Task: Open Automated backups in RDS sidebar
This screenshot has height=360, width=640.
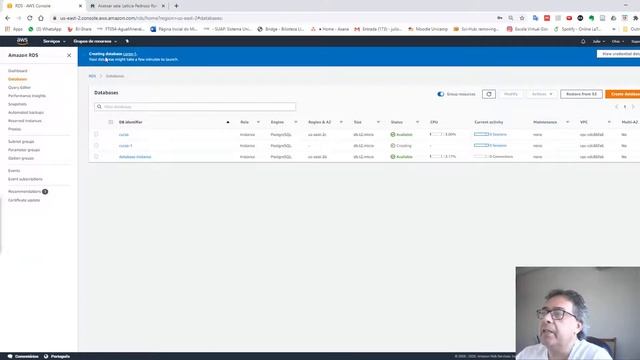Action: pos(26,112)
